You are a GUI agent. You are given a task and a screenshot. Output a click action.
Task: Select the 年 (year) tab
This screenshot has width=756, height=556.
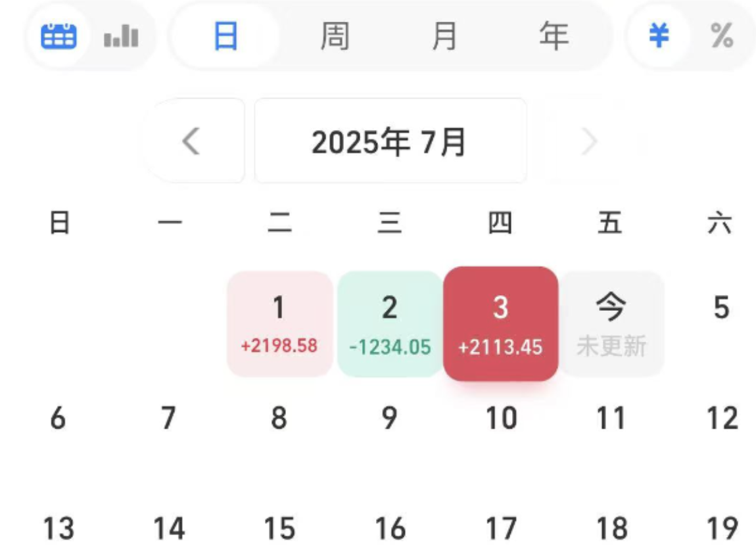coord(554,36)
